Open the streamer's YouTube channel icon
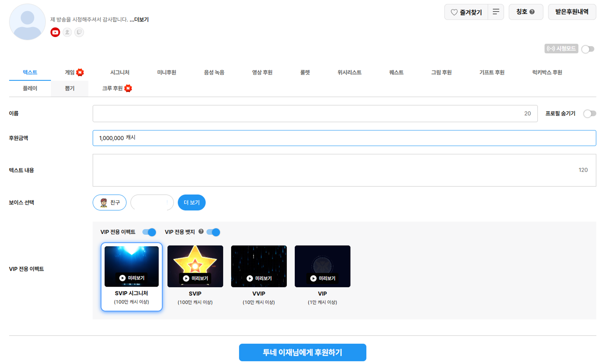Screen dimensions: 611x364 click(x=55, y=32)
